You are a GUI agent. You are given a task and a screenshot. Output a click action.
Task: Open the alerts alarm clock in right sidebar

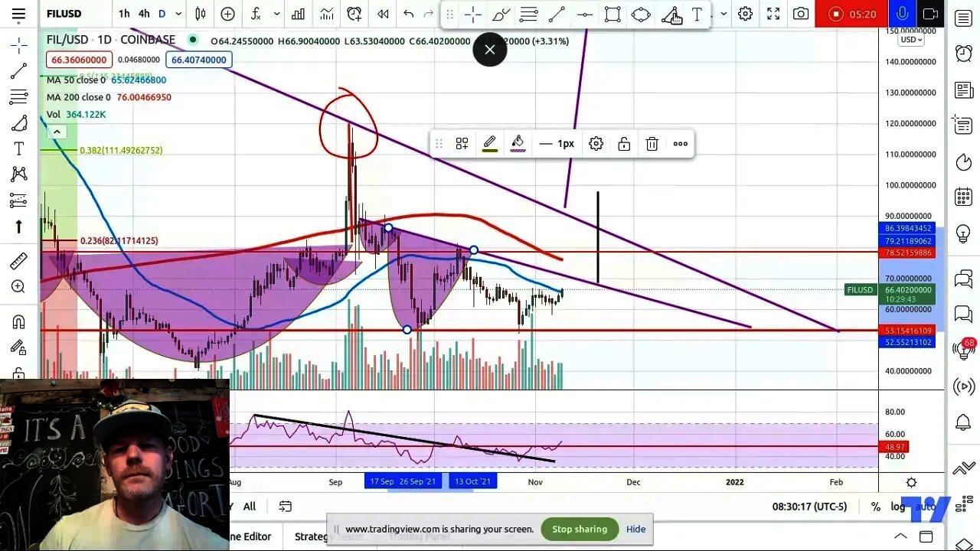point(964,53)
